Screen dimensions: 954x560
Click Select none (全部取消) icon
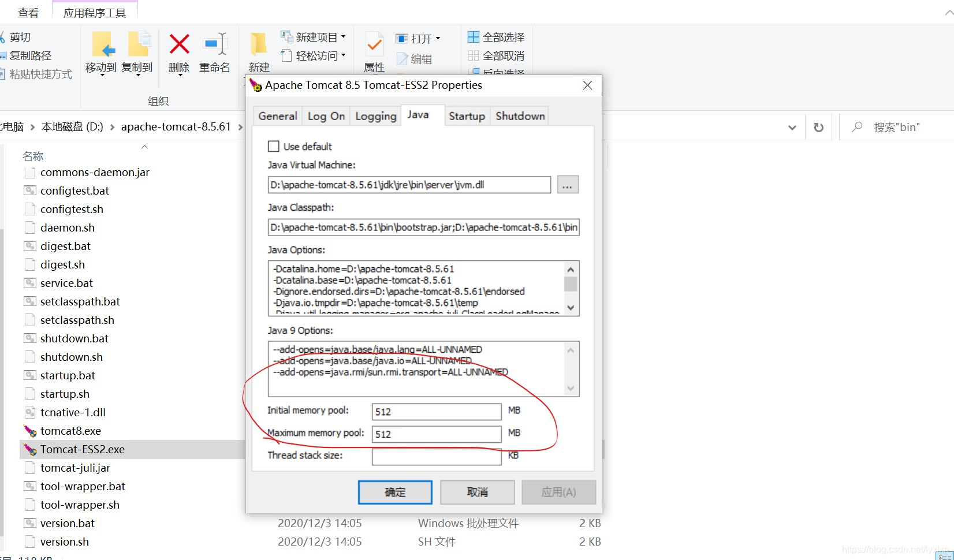[474, 55]
